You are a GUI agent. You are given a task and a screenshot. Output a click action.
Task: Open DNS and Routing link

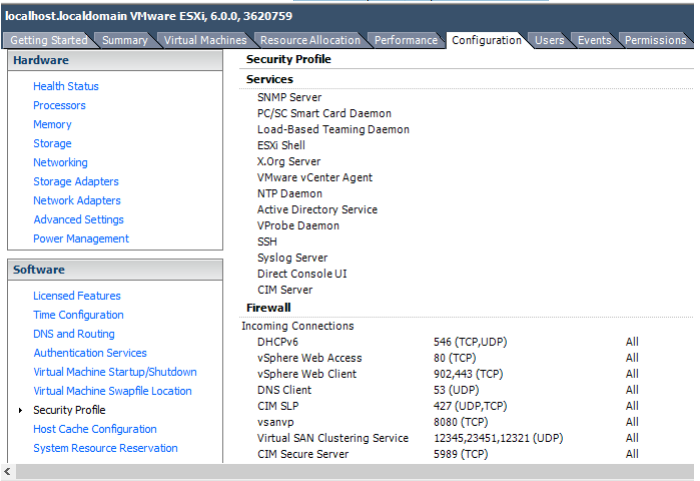click(x=74, y=334)
